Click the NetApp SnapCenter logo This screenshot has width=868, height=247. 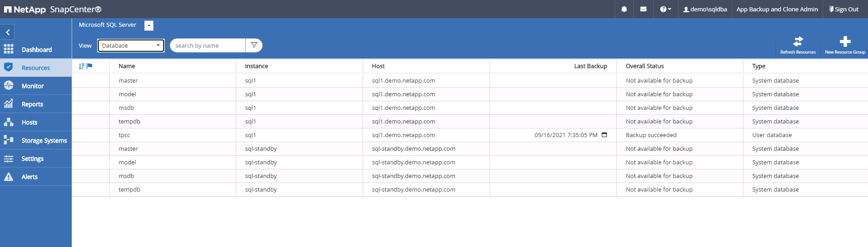(53, 9)
